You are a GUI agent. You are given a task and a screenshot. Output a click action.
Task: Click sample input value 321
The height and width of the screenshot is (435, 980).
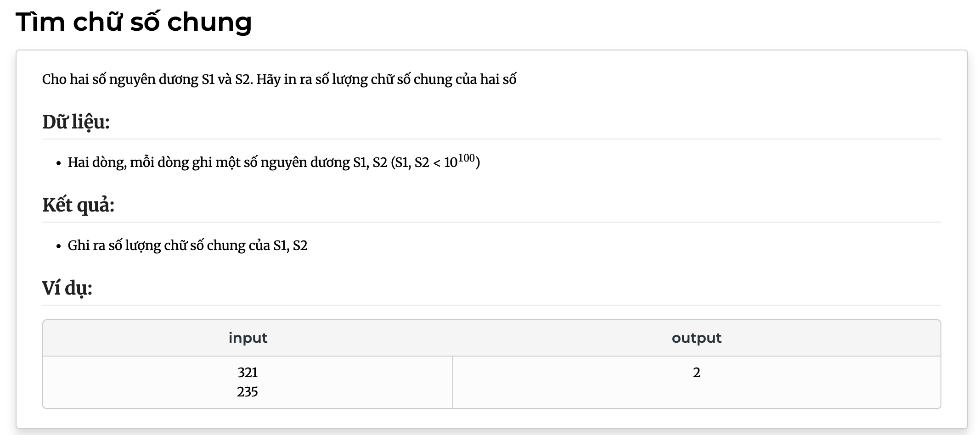tap(248, 373)
